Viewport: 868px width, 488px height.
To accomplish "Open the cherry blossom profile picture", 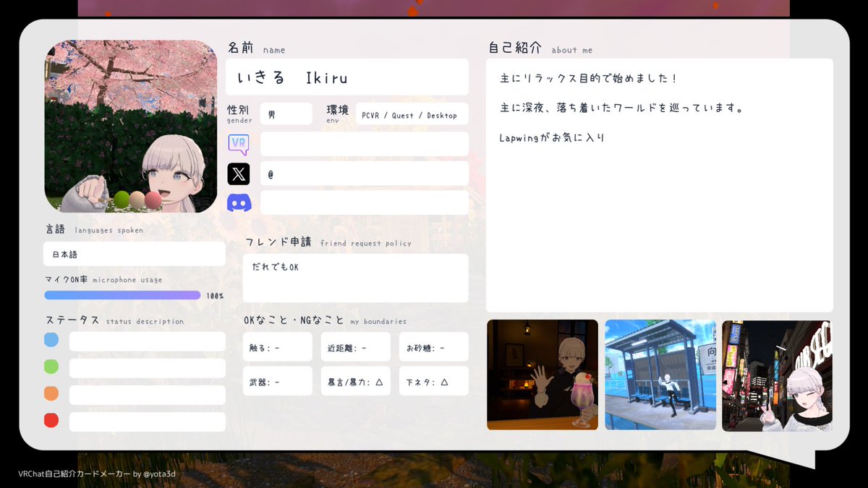I will click(131, 127).
